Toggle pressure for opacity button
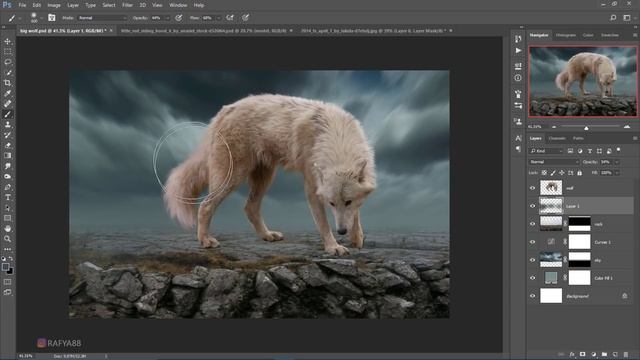The width and height of the screenshot is (640, 360). pyautogui.click(x=179, y=18)
